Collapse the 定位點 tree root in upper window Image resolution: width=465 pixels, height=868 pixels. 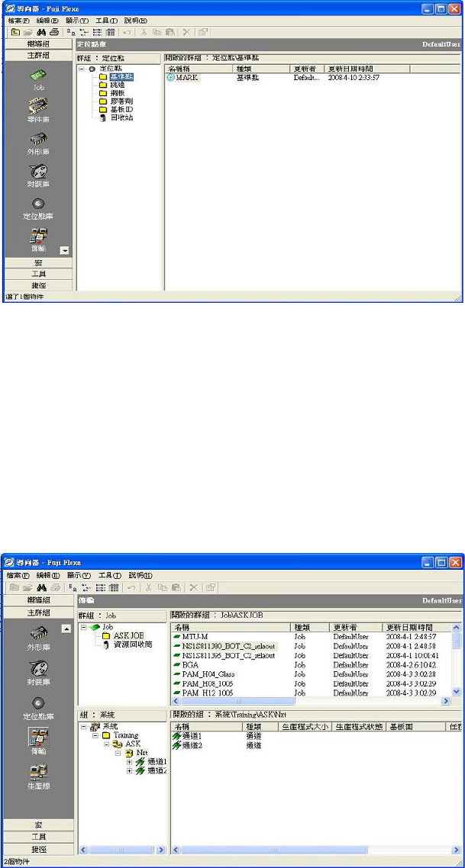[x=82, y=69]
